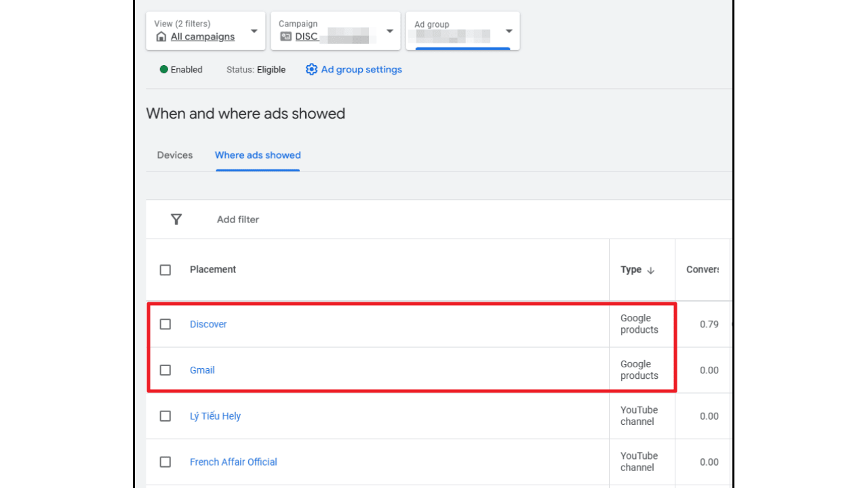Viewport: 868px width, 488px height.
Task: Check the French Affair Official checkbox
Action: pos(165,462)
